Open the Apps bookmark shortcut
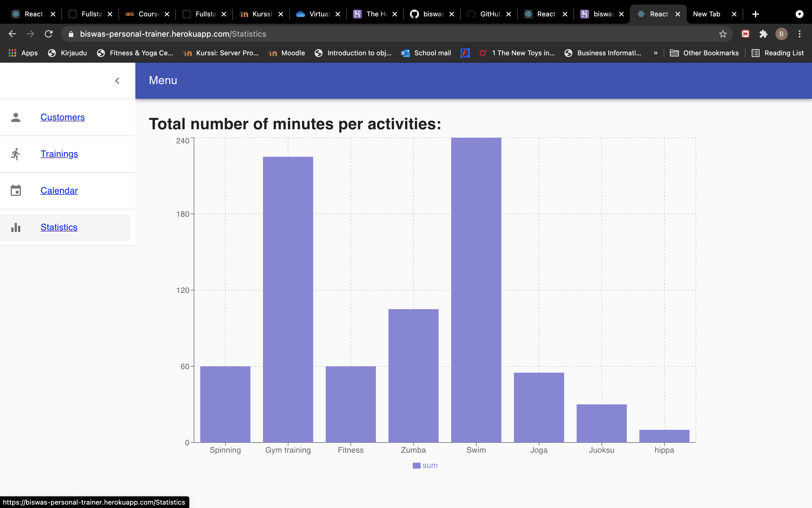The width and height of the screenshot is (812, 508). (23, 53)
